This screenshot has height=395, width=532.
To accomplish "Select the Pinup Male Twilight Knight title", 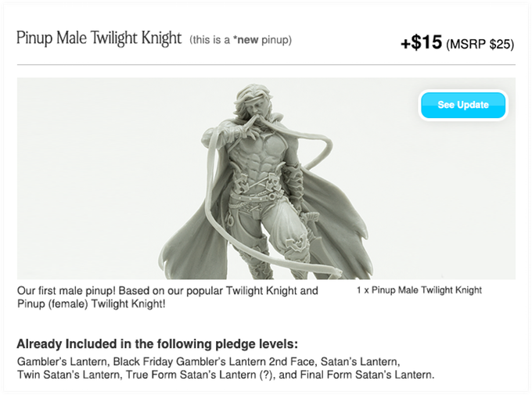I will point(99,38).
